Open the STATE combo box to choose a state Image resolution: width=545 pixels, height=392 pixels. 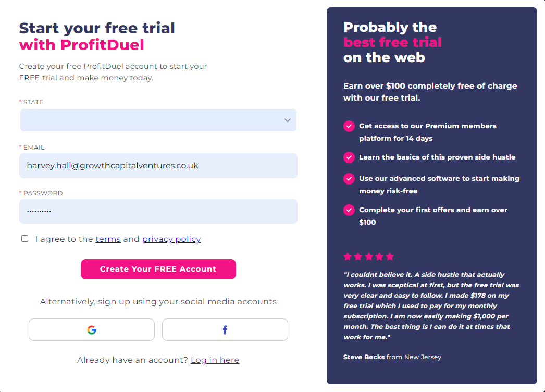(x=158, y=120)
